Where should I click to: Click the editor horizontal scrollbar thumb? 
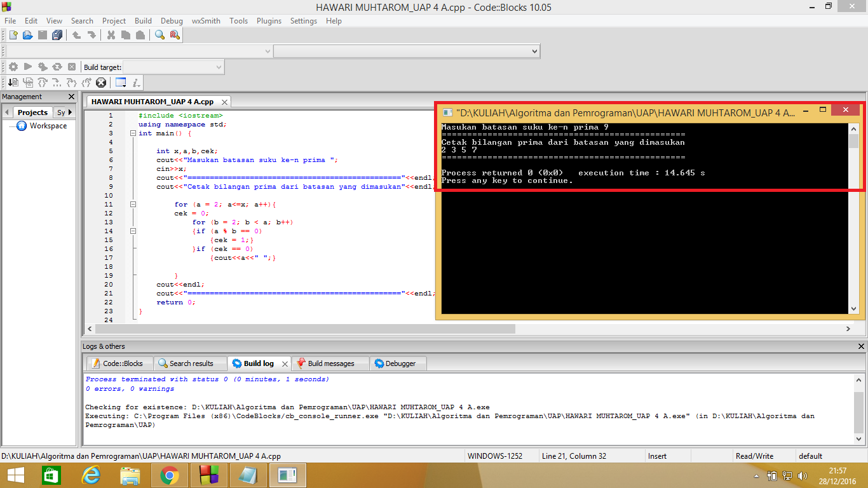[305, 329]
